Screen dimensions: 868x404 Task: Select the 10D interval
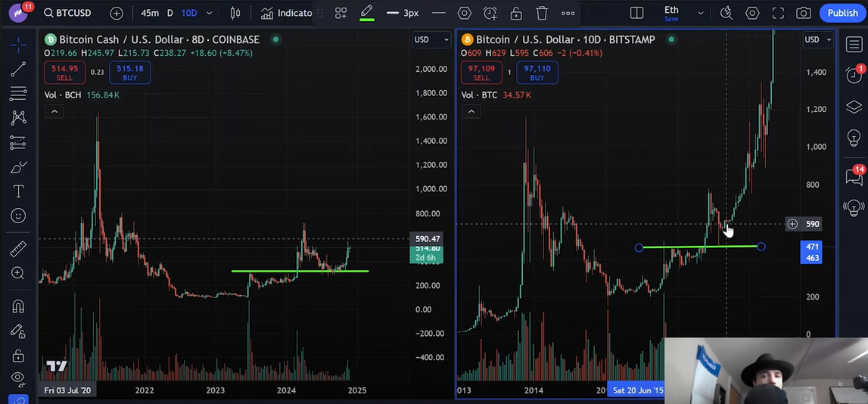[x=188, y=14]
